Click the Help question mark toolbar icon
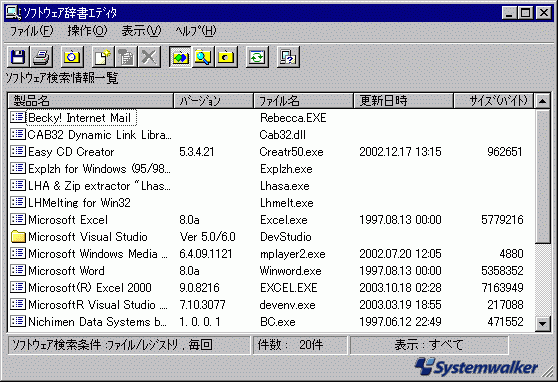 [288, 57]
